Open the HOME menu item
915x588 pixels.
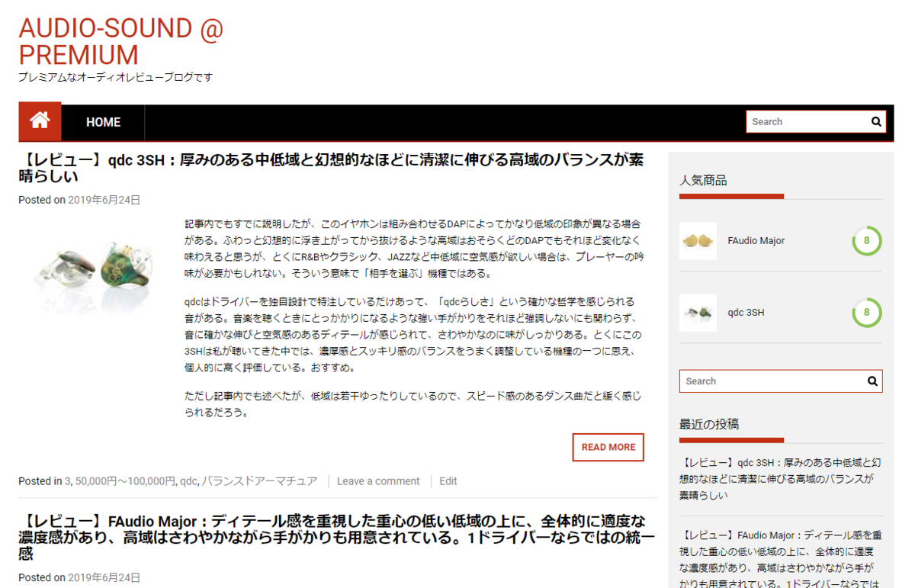tap(103, 122)
